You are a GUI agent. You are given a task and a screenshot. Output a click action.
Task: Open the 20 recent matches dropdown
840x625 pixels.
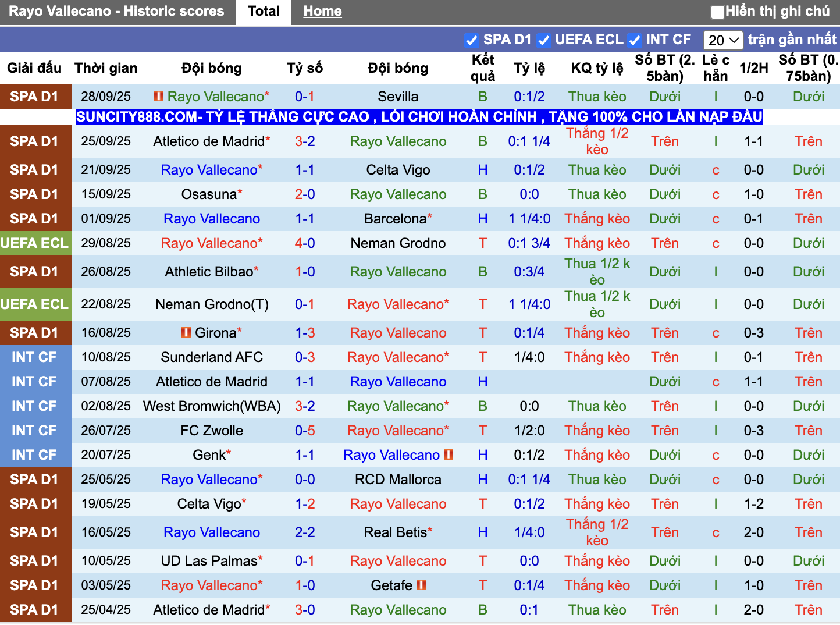[x=723, y=40]
